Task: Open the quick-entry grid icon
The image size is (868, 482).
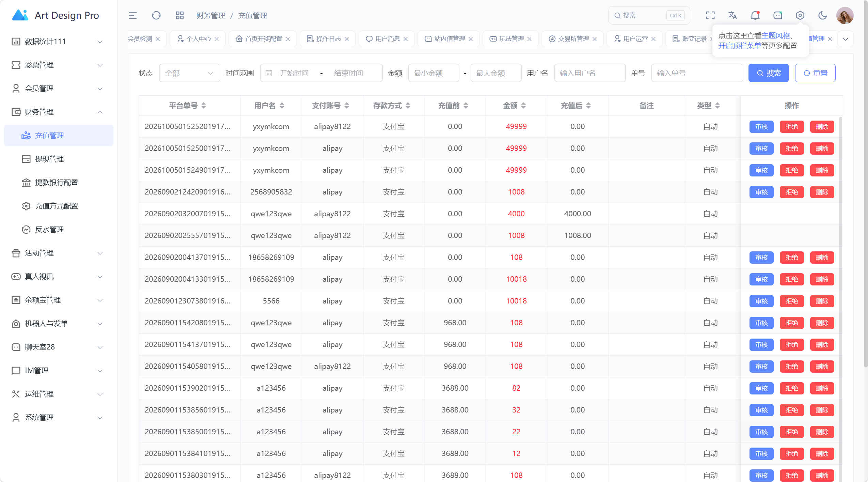Action: [179, 15]
